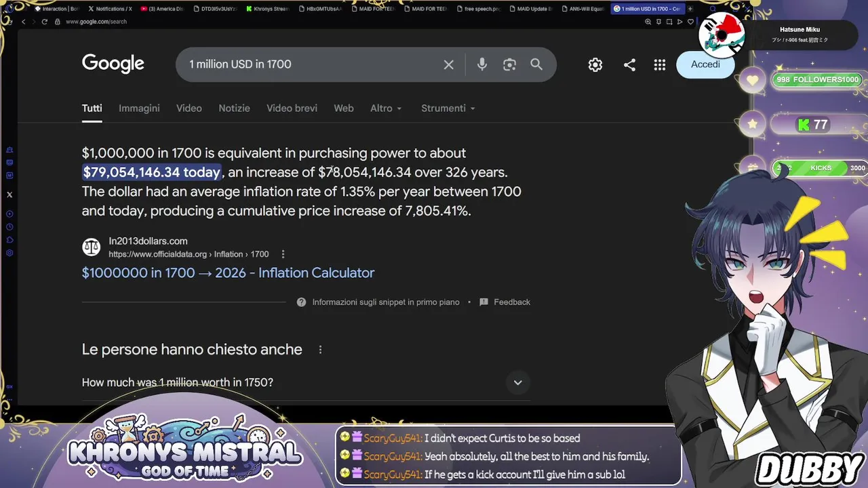Viewport: 868px width, 488px height.
Task: Click the In2013dollars.com site name
Action: coord(148,241)
